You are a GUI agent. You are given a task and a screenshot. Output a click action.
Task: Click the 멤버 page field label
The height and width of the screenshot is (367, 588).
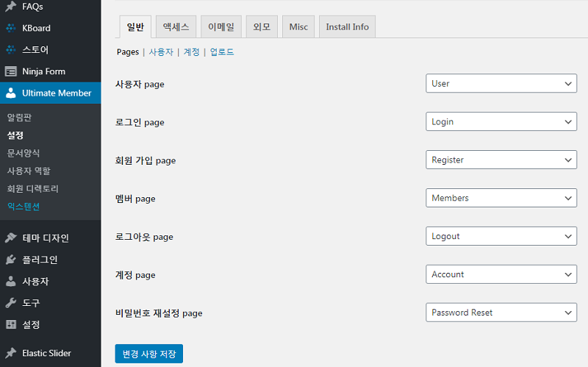point(135,199)
